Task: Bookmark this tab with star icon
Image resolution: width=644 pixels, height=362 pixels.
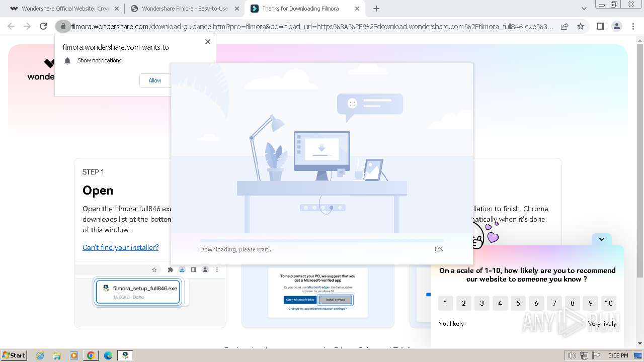Action: click(x=581, y=26)
